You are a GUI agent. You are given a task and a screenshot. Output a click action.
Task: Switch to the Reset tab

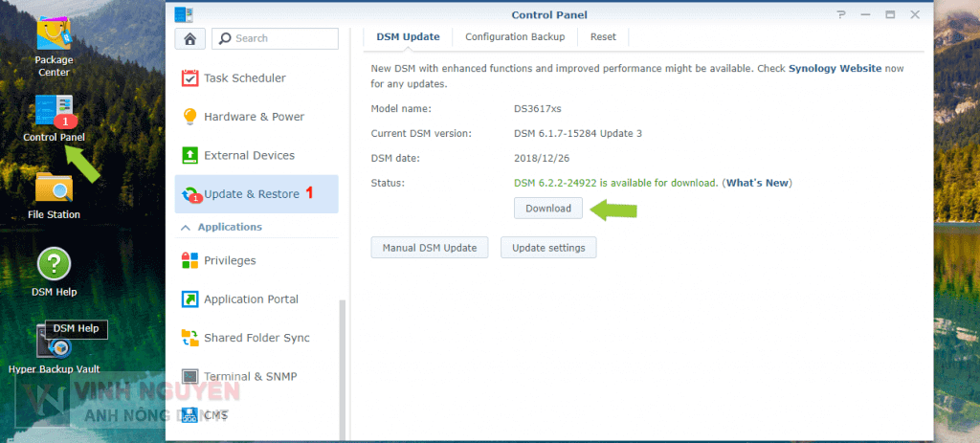click(603, 37)
